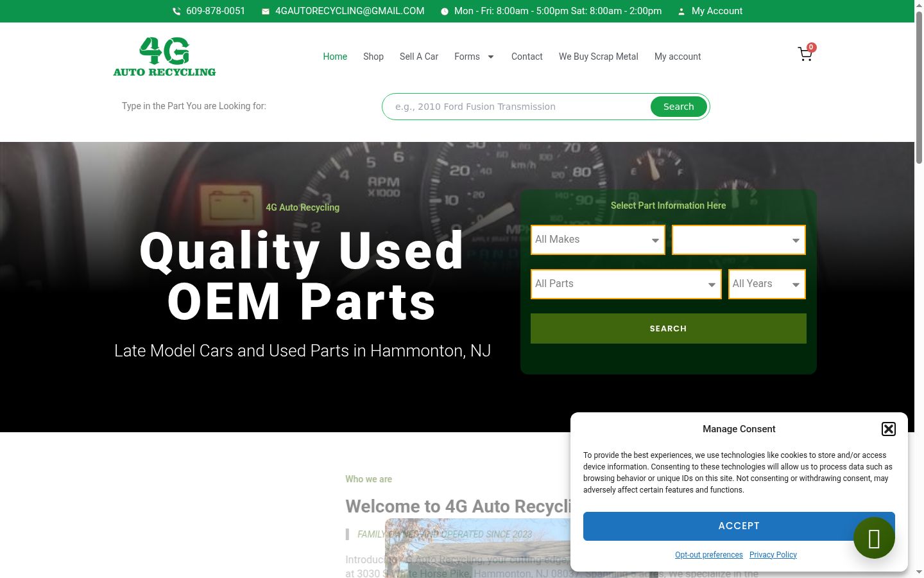Click the 'Quality Used OEM Parts' heading
This screenshot has height=578, width=924.
302,276
